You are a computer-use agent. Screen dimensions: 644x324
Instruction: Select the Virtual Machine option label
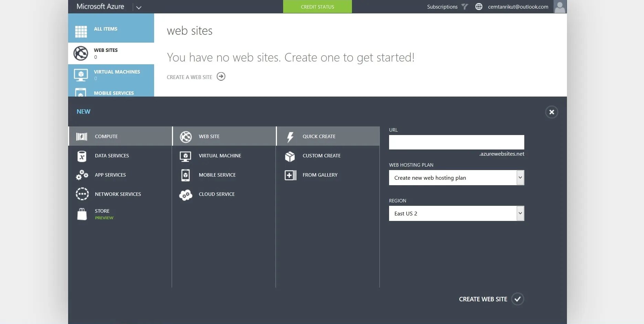220,156
